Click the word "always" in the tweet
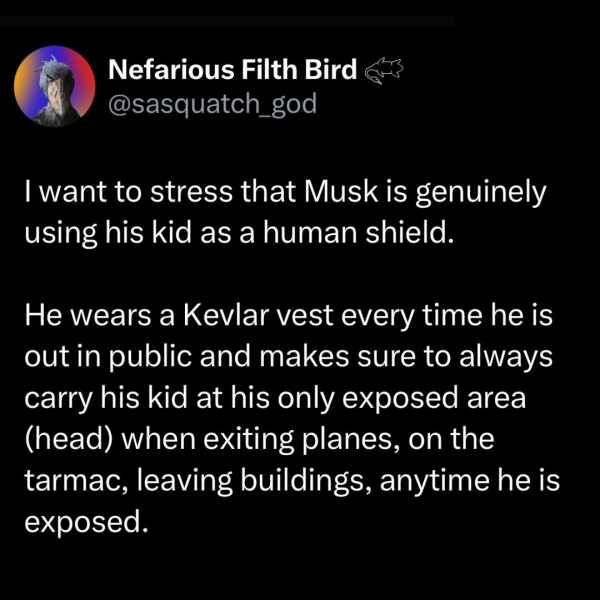This screenshot has width=600, height=600. 506,358
